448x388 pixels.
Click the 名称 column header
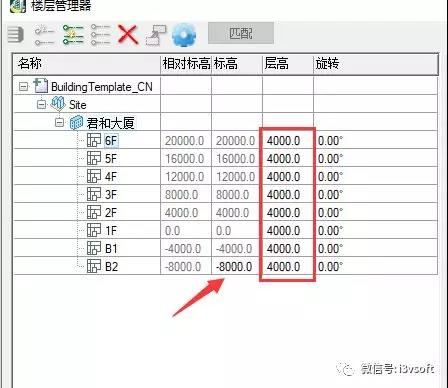pos(87,63)
